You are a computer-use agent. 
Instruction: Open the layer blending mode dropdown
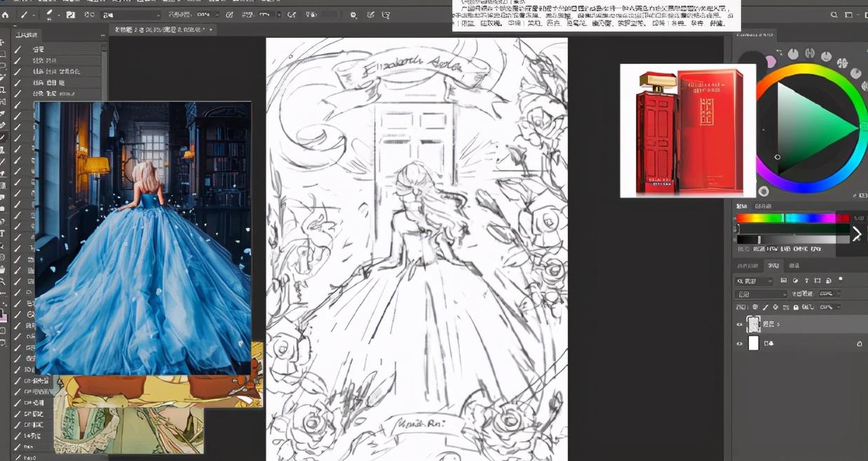761,294
